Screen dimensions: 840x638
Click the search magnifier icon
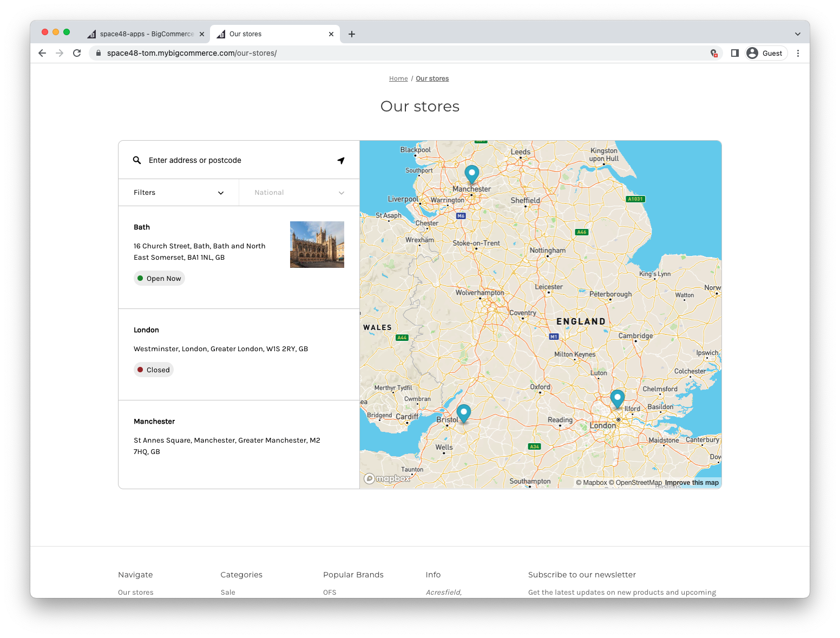[x=137, y=160]
